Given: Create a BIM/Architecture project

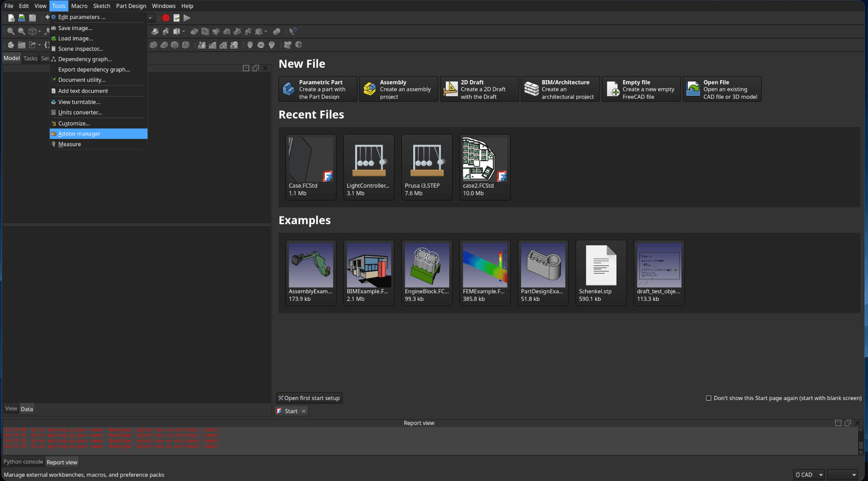Looking at the screenshot, I should point(560,89).
